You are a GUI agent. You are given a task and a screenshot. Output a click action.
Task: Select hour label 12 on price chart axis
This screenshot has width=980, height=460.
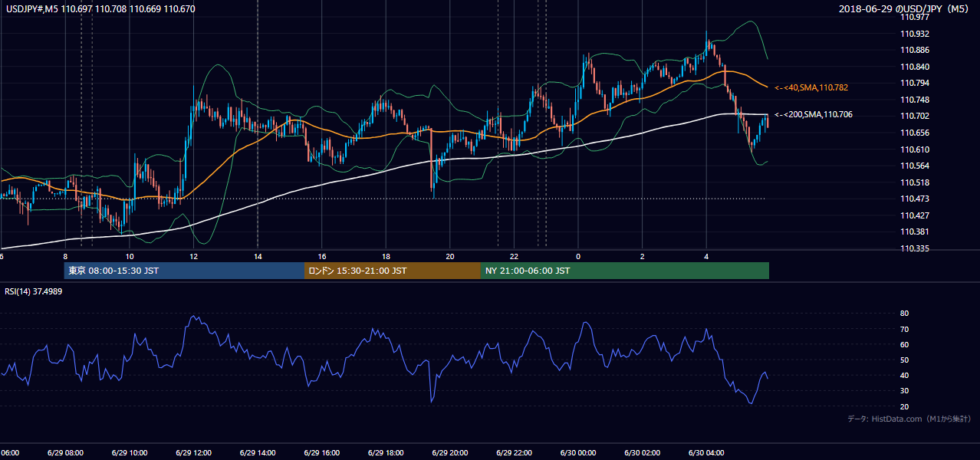click(193, 257)
